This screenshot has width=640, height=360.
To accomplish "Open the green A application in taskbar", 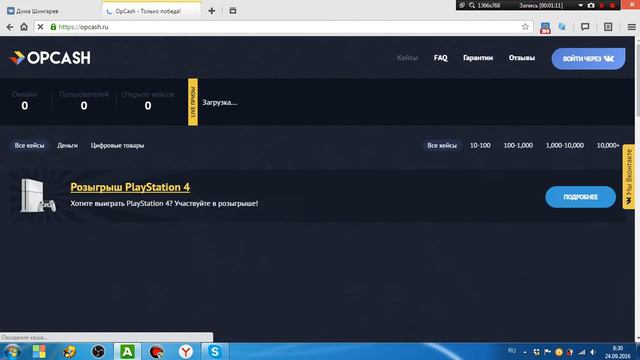I will (x=127, y=351).
